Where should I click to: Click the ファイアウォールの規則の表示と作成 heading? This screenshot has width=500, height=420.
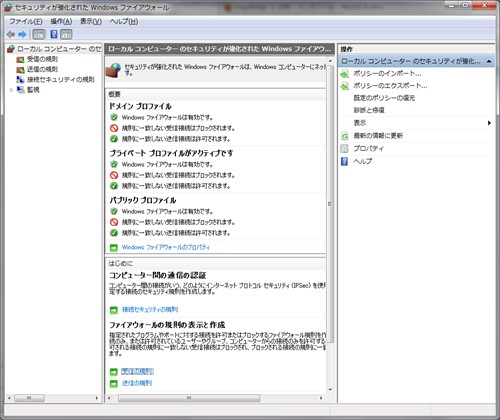[167, 325]
